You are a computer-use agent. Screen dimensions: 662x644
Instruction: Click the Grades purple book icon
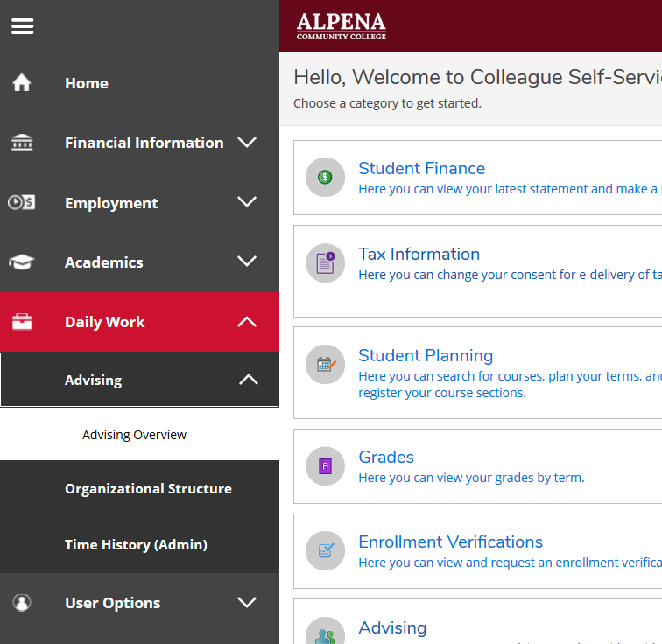pos(325,466)
